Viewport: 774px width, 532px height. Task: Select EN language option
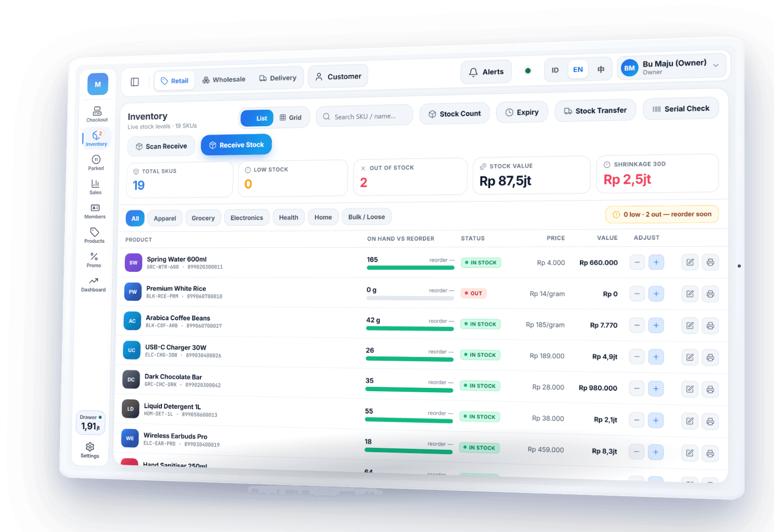578,70
